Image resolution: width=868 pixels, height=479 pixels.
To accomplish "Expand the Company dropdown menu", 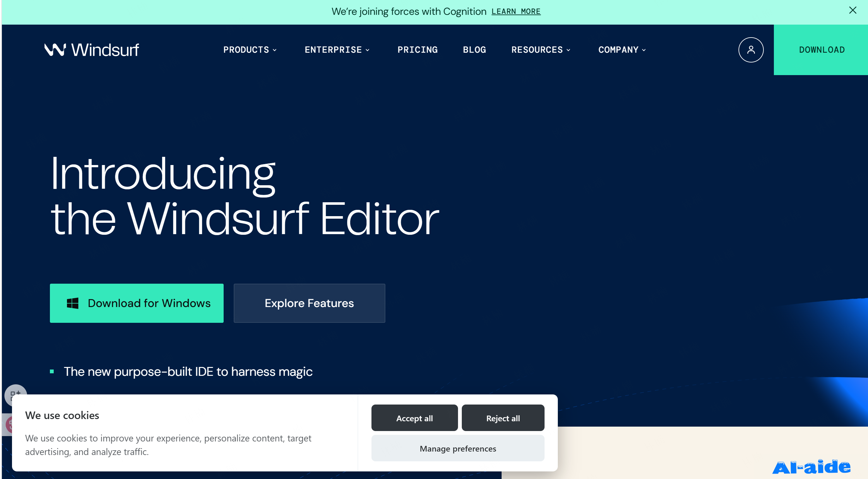I will [622, 50].
